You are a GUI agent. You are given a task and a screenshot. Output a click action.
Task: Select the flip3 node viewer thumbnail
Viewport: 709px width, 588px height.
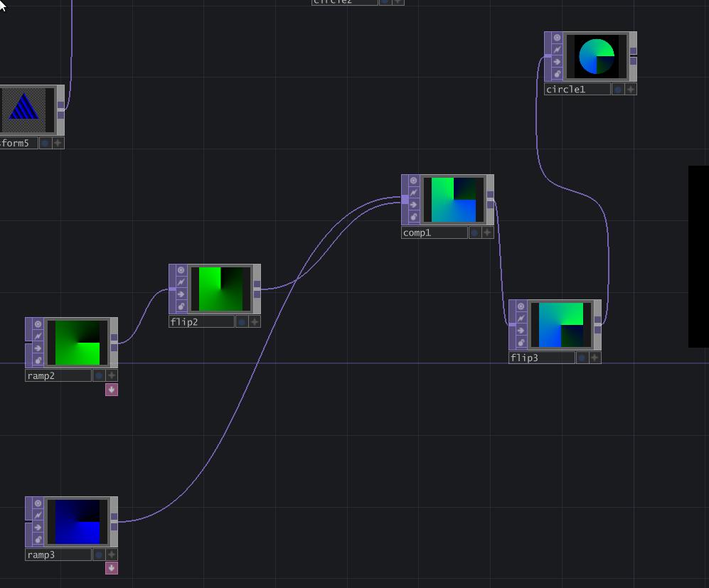pyautogui.click(x=561, y=325)
